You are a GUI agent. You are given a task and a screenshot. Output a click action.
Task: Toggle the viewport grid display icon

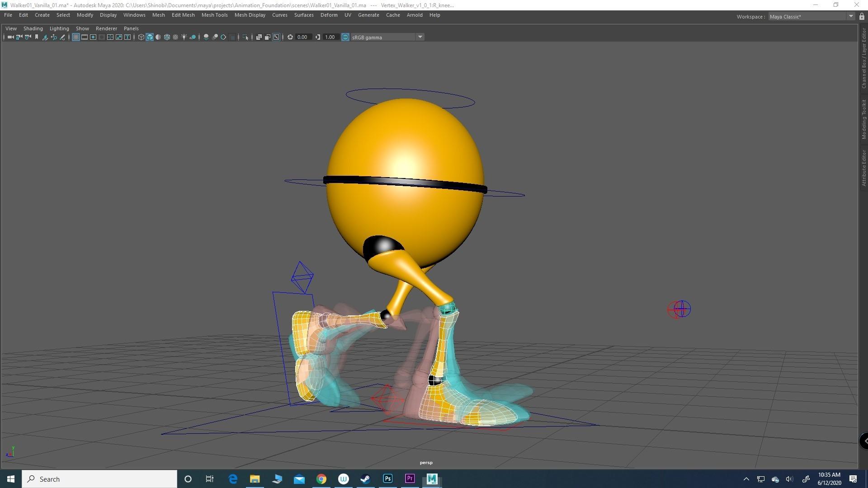tap(76, 37)
